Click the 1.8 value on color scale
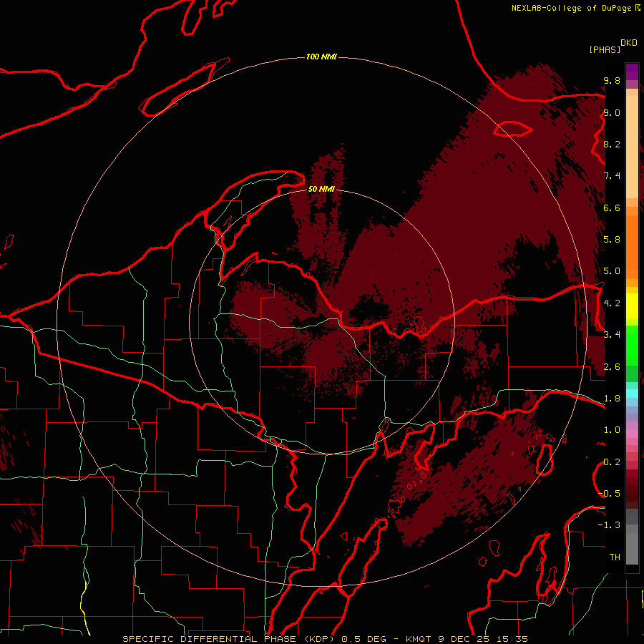This screenshot has width=644, height=644. pos(612,399)
